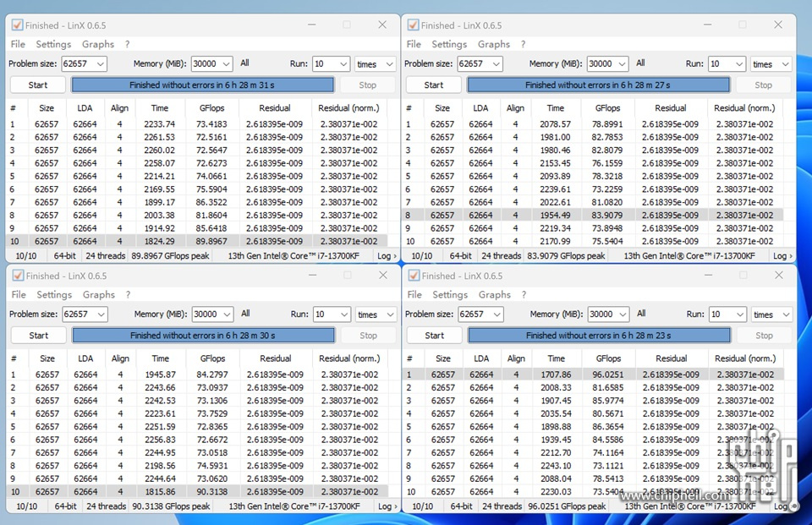Sort by GFlops column header in 89.8967-peak window
Image resolution: width=812 pixels, height=525 pixels.
(x=211, y=108)
